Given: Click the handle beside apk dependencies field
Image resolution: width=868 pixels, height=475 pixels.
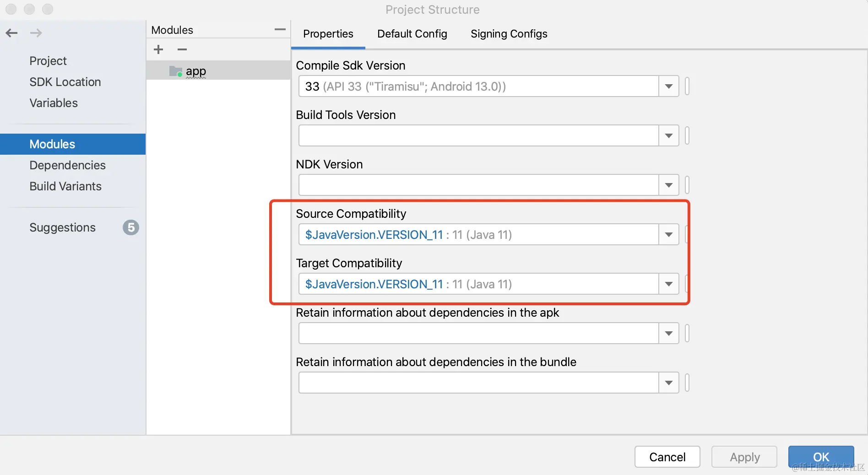Looking at the screenshot, I should point(687,334).
